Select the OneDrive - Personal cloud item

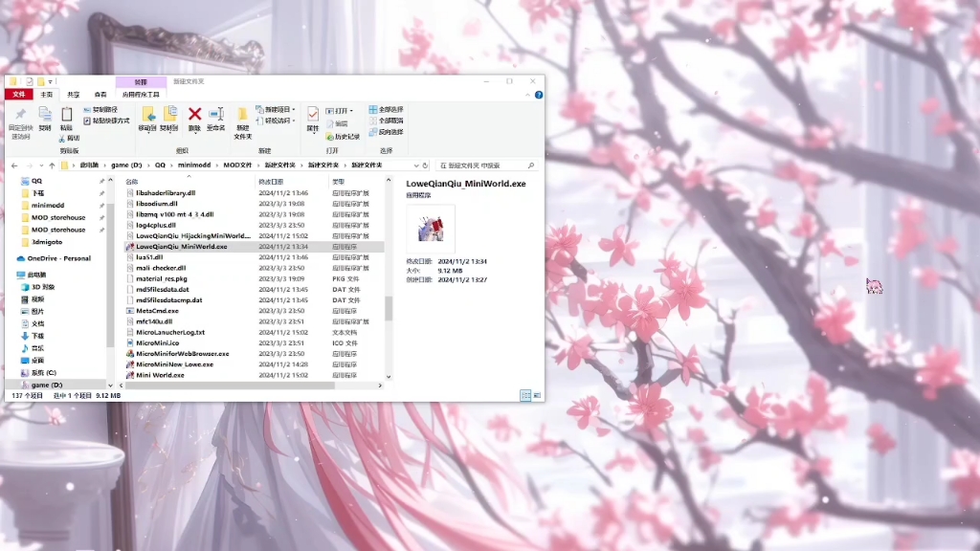pos(55,258)
